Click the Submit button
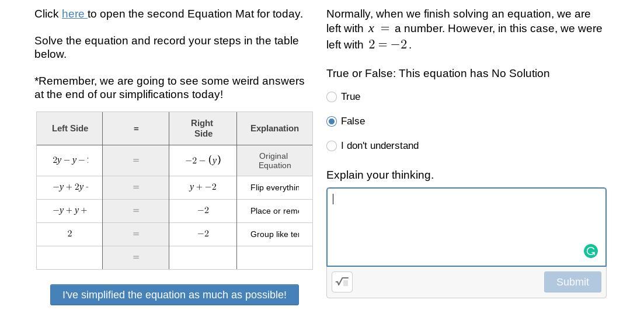 coord(572,282)
